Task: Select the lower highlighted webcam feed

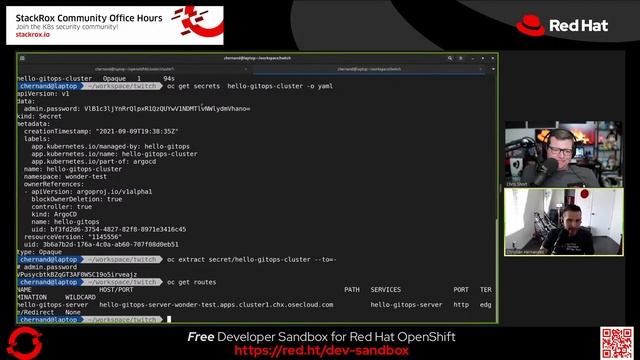Action: (x=564, y=222)
